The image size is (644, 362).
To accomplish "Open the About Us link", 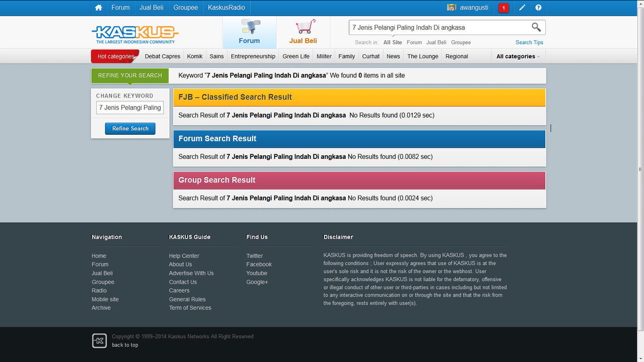I will pos(181,264).
